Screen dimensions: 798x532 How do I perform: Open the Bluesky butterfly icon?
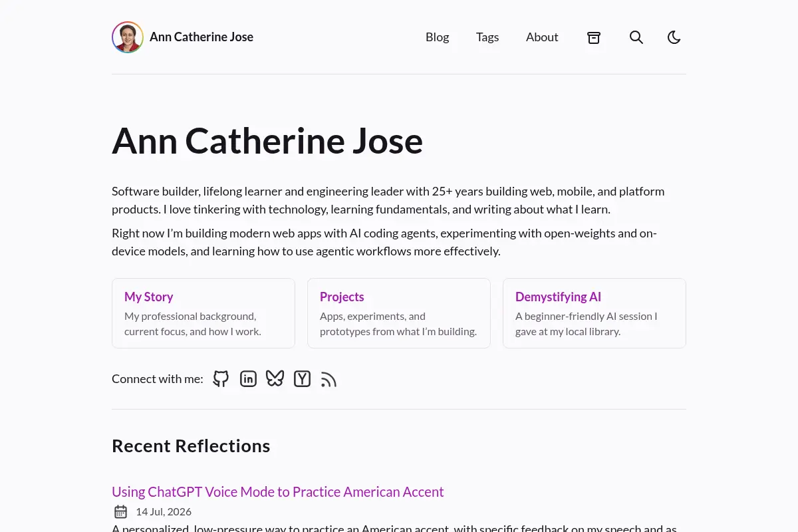coord(275,379)
